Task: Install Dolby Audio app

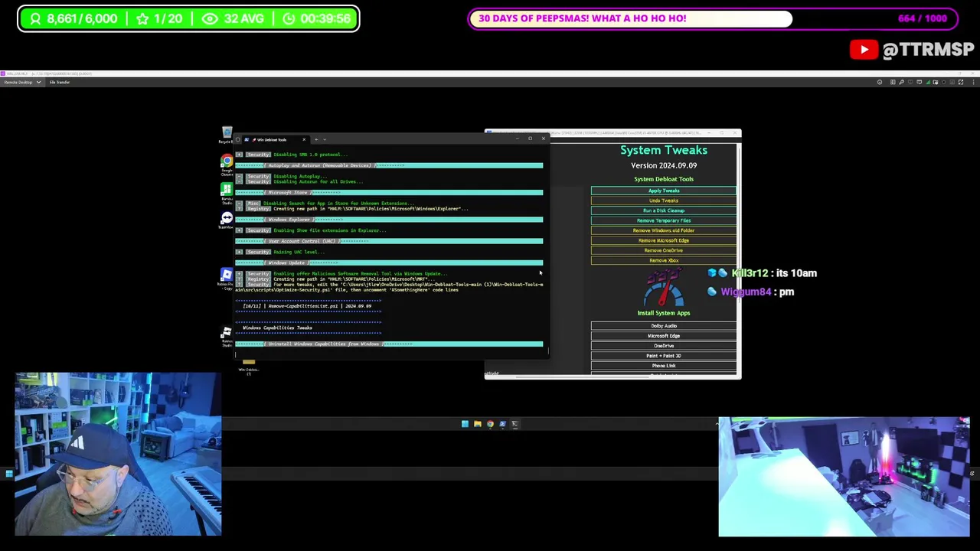Action: click(x=664, y=326)
